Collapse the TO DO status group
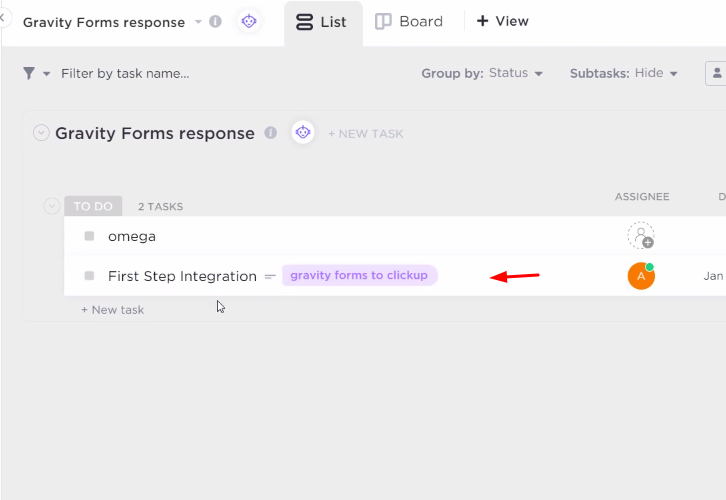726x500 pixels. tap(52, 206)
